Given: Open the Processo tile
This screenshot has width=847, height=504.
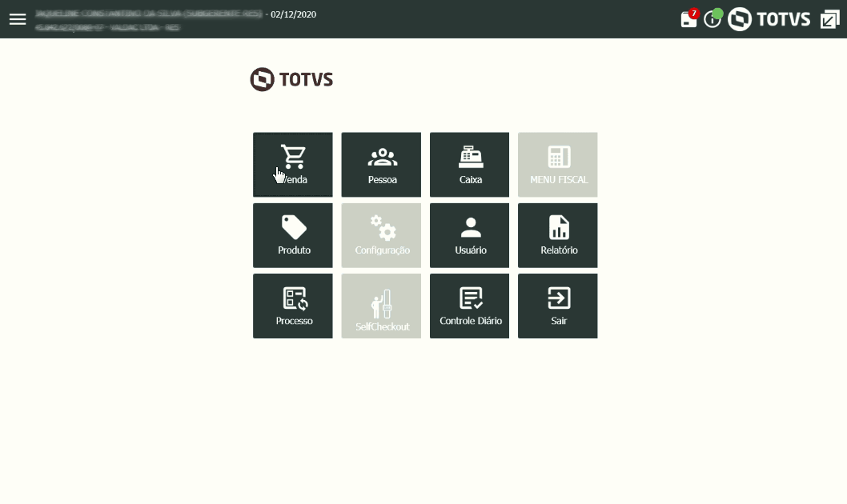Looking at the screenshot, I should (x=293, y=306).
